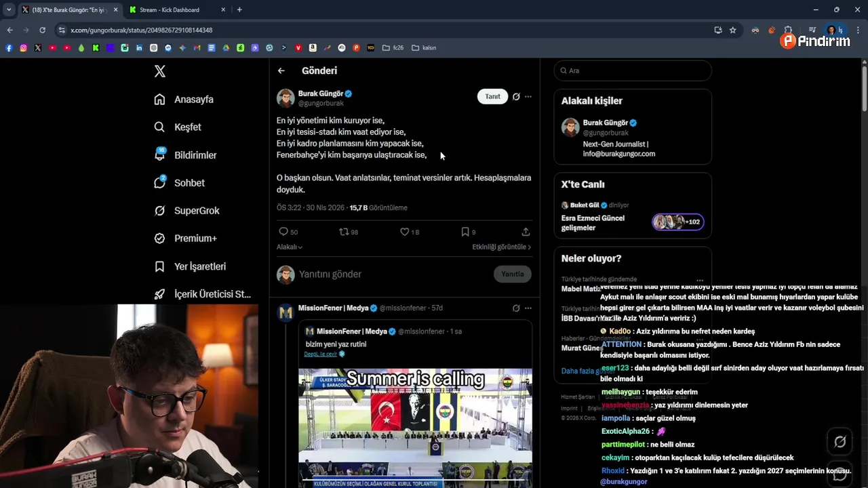The image size is (868, 488).
Task: Open the Chrome three-dot menu
Action: pos(858,30)
